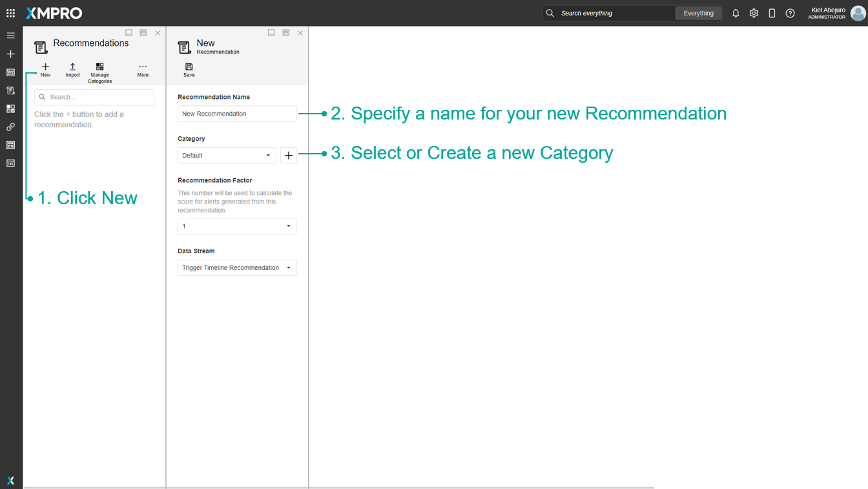Click the Save recommendation icon
This screenshot has height=489, width=868.
coord(189,70)
